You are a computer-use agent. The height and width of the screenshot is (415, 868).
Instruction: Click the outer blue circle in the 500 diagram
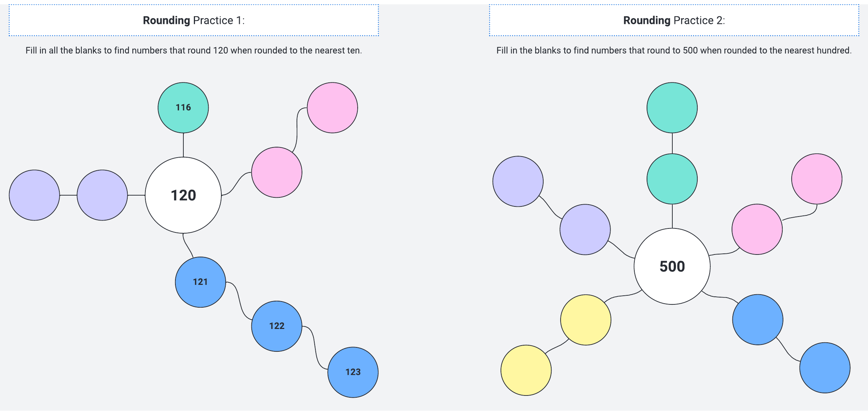pyautogui.click(x=825, y=368)
